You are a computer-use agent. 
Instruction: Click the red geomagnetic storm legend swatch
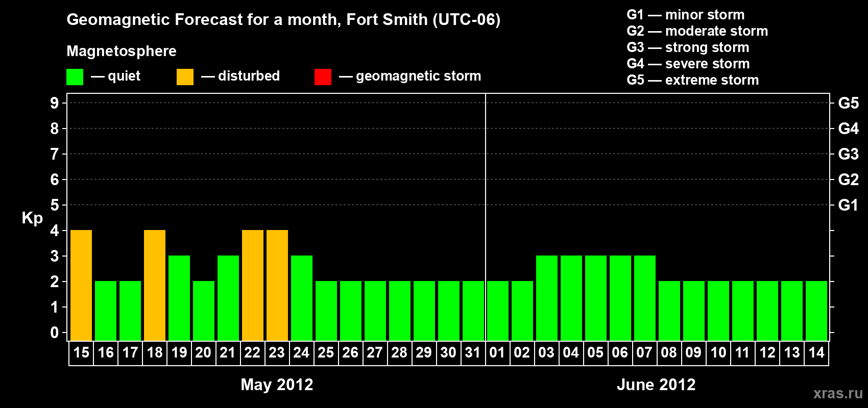coord(323,77)
